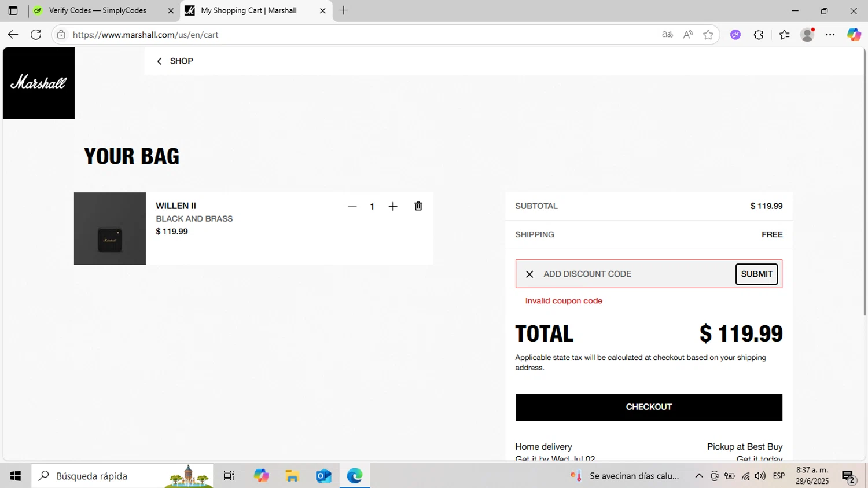Click the address bar URL
This screenshot has width=868, height=488.
[145, 35]
